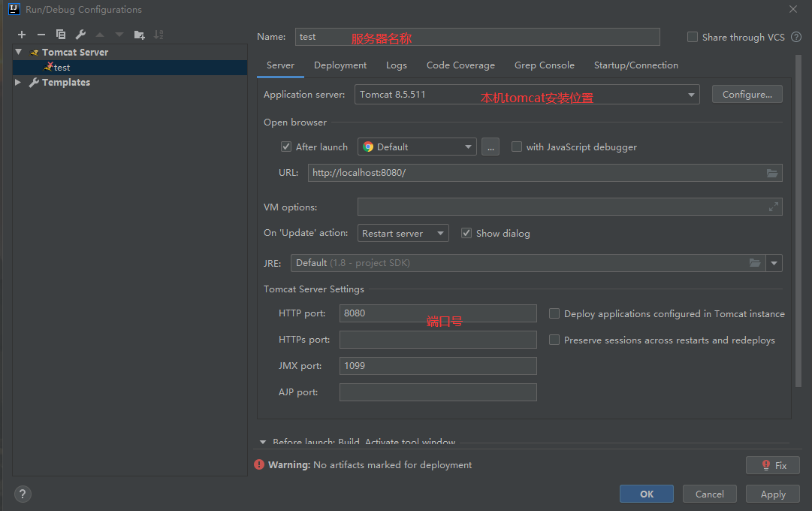
Task: Open the Startup/Connection tab
Action: (x=636, y=65)
